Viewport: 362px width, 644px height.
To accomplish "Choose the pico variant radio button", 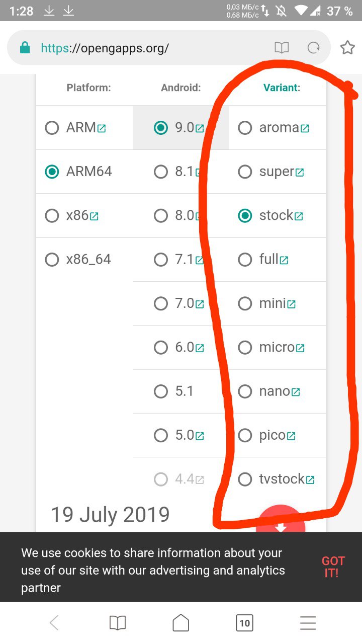I will 245,435.
